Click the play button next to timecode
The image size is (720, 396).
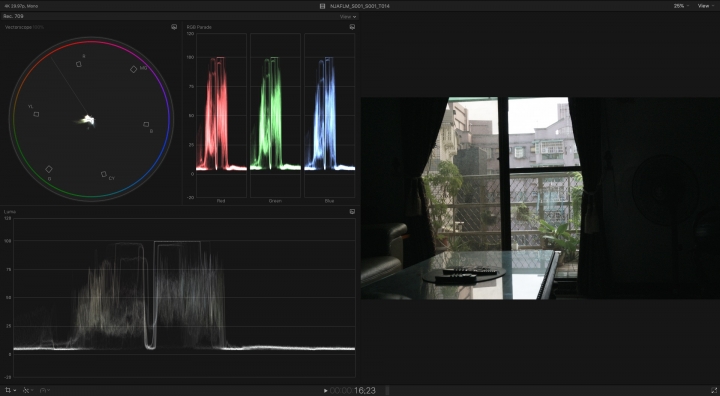326,390
